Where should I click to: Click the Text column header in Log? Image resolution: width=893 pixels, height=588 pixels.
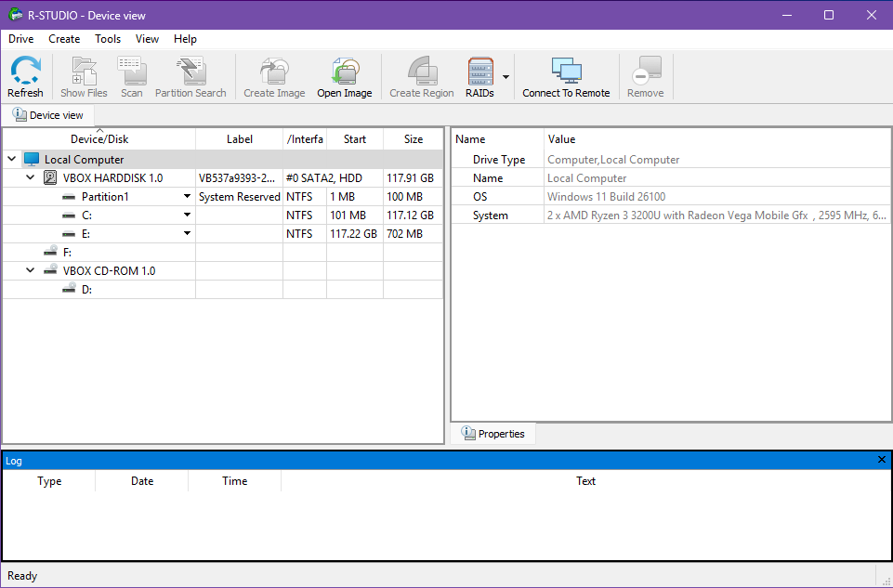(585, 481)
